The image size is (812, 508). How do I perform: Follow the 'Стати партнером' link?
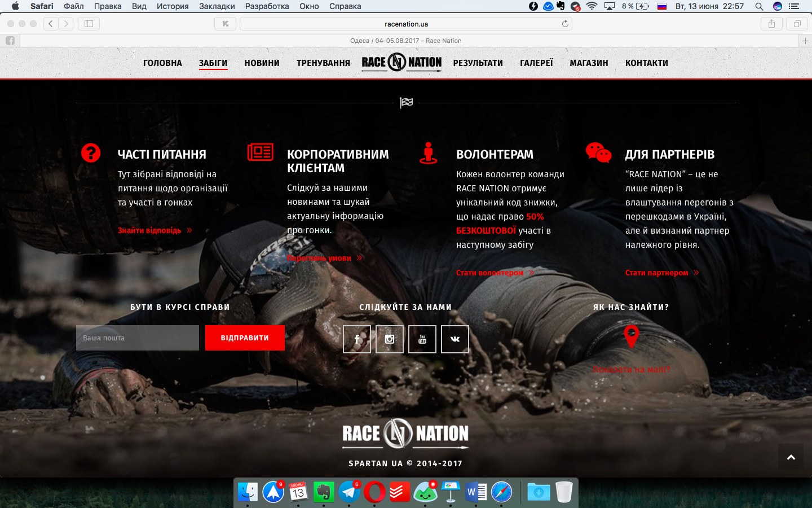click(662, 273)
